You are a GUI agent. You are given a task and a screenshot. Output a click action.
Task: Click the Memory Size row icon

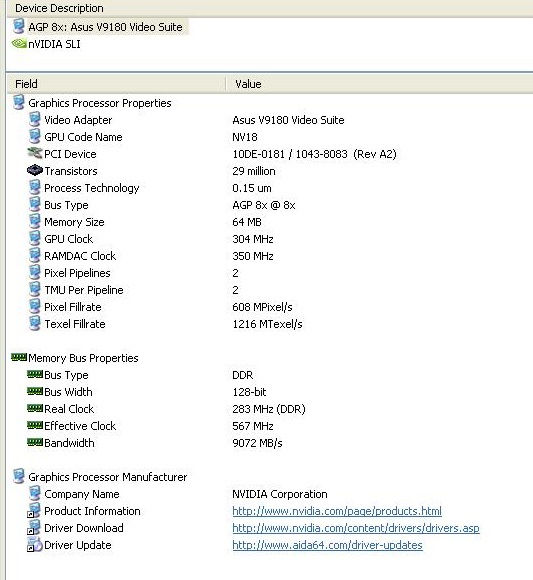pyautogui.click(x=35, y=222)
